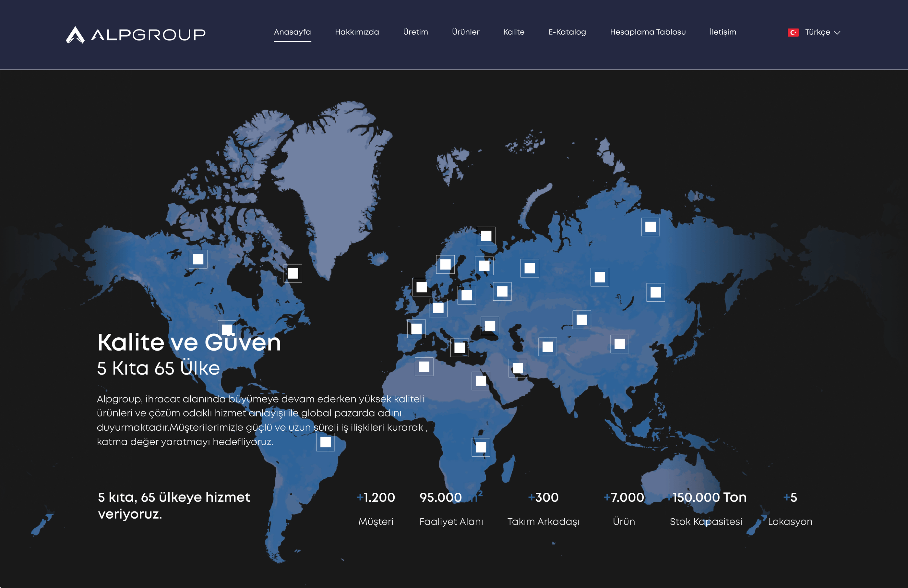
Task: Select the marker over Turkey's Black Sea coast
Action: pyautogui.click(x=490, y=326)
